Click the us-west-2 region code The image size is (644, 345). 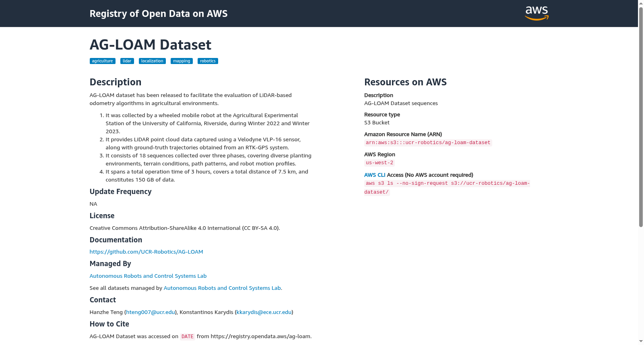pyautogui.click(x=379, y=163)
